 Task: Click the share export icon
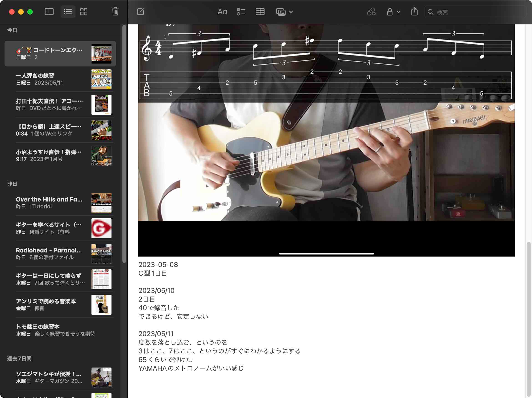pos(414,12)
